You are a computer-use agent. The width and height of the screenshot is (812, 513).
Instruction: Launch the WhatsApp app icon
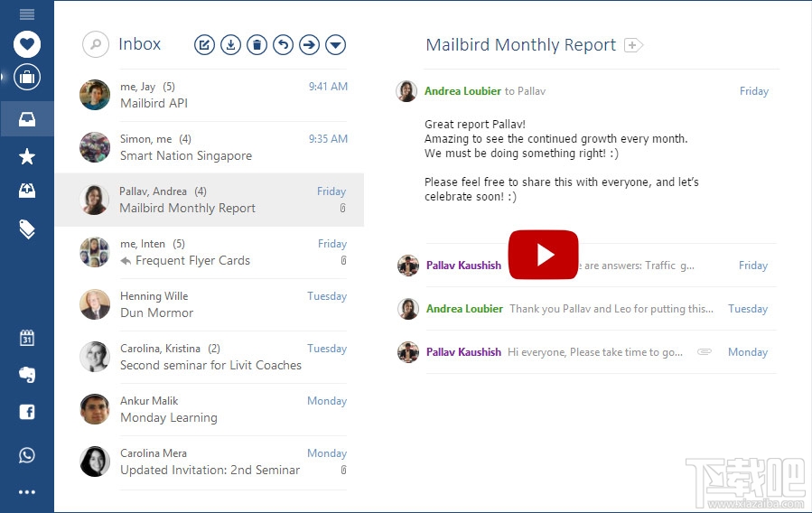click(x=27, y=455)
